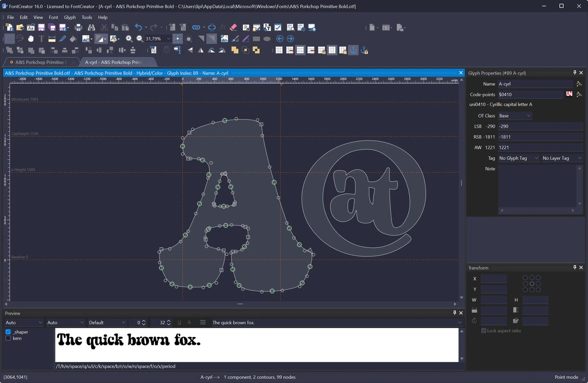Click the zoom out magnifier
Viewport: 588px width, 383px height.
tap(140, 39)
